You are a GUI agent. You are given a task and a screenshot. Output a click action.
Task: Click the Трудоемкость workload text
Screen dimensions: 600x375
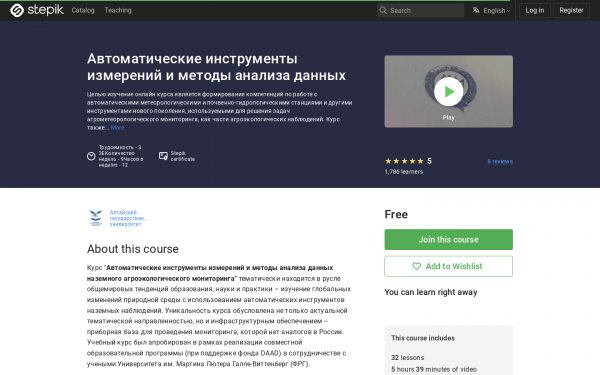[x=121, y=156]
